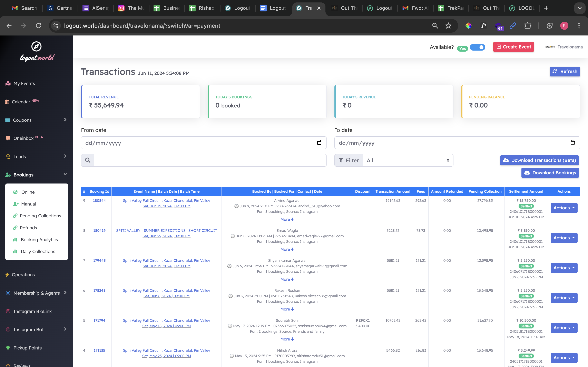The height and width of the screenshot is (367, 588).
Task: Click the Create Event button
Action: tap(513, 47)
